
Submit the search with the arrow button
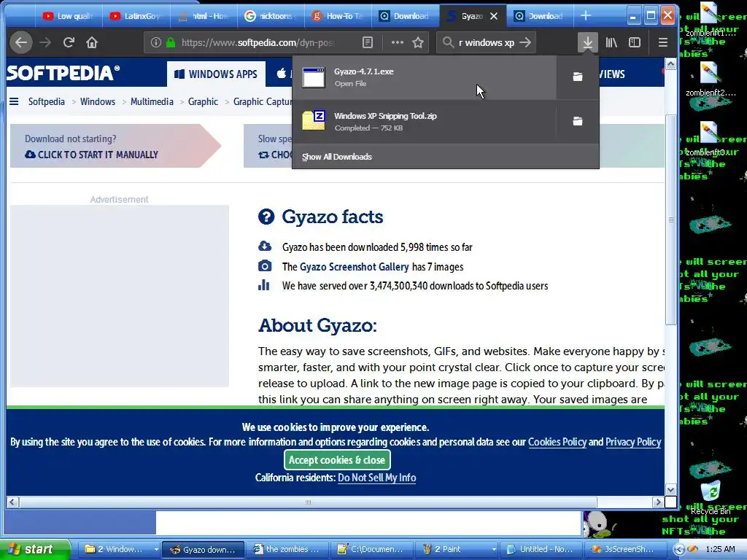[x=525, y=42]
